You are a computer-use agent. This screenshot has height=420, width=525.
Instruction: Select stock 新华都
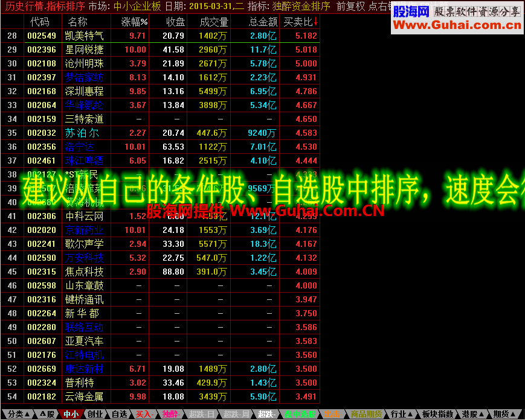[82, 313]
